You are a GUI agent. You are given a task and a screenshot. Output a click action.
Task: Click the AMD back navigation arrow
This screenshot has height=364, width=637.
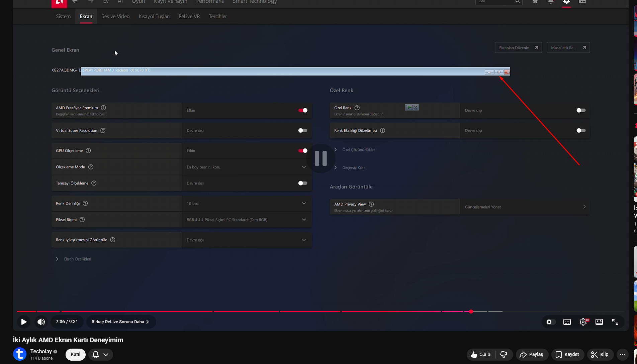click(x=75, y=2)
